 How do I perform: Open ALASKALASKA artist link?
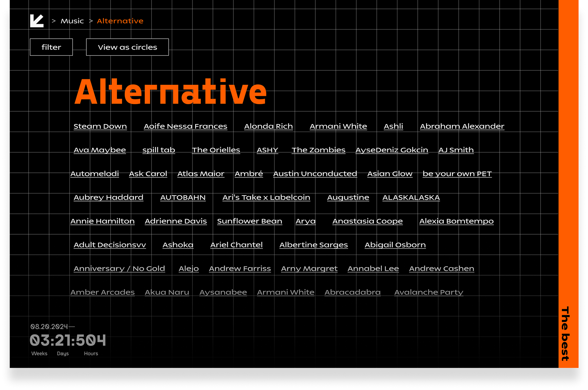point(411,197)
